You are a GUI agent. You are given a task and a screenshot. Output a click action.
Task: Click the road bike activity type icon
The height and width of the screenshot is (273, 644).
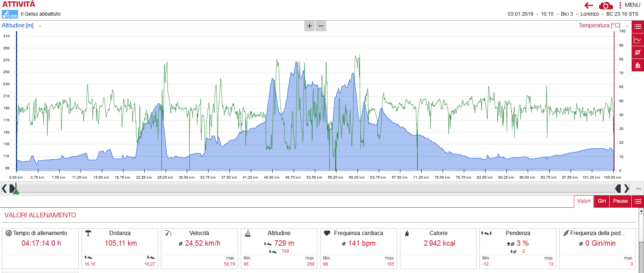tap(10, 14)
